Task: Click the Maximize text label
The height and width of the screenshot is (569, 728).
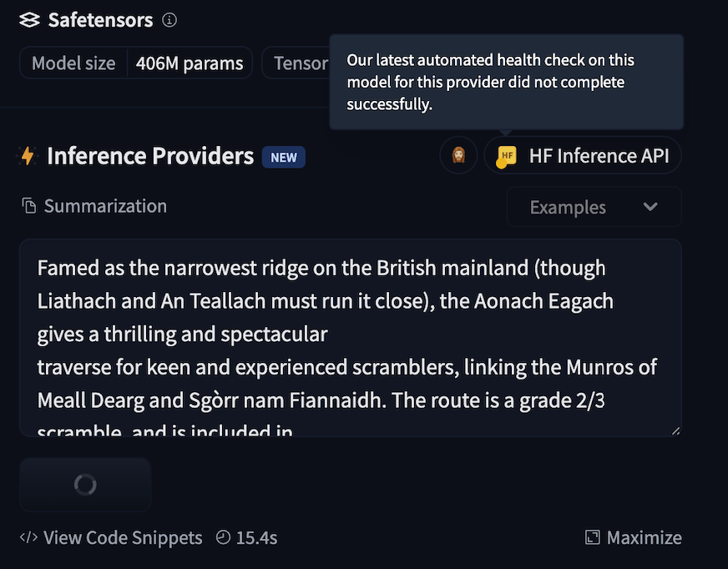Action: tap(644, 538)
